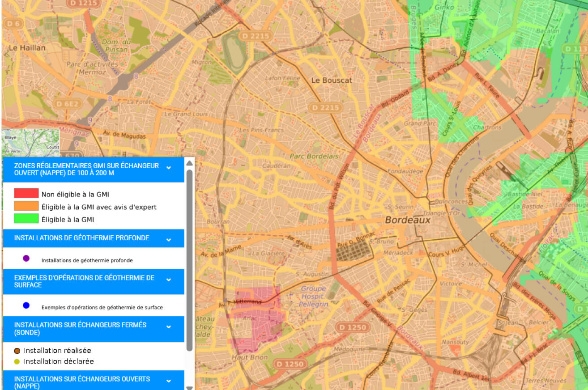Click the 'Installation déclarée' legend label
588x390 pixels.
59,361
